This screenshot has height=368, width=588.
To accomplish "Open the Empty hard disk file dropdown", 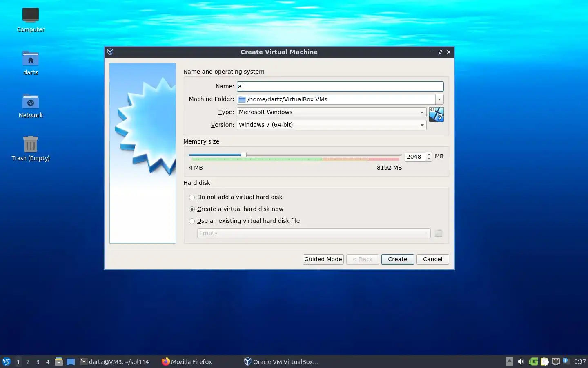I will [314, 233].
